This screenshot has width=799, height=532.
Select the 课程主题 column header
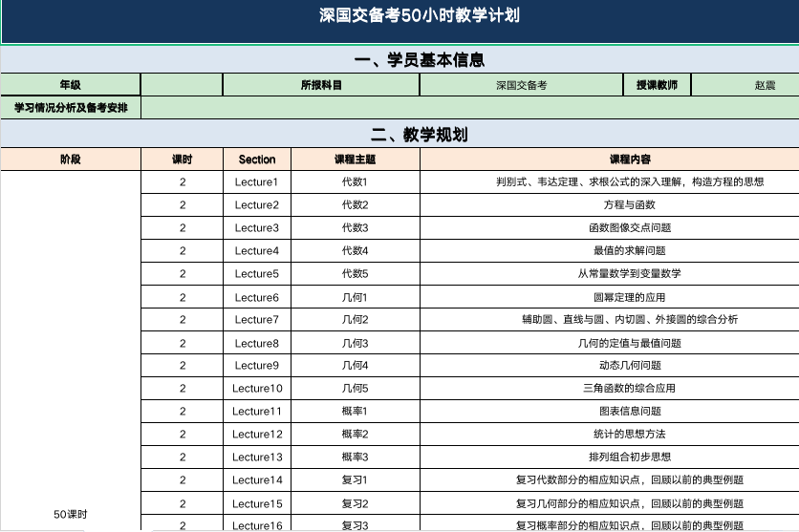pos(356,160)
